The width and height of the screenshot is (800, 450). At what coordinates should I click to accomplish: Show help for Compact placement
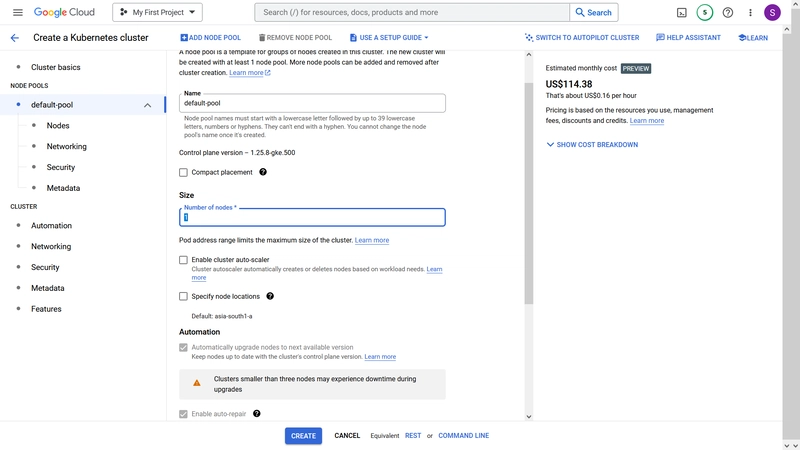263,172
